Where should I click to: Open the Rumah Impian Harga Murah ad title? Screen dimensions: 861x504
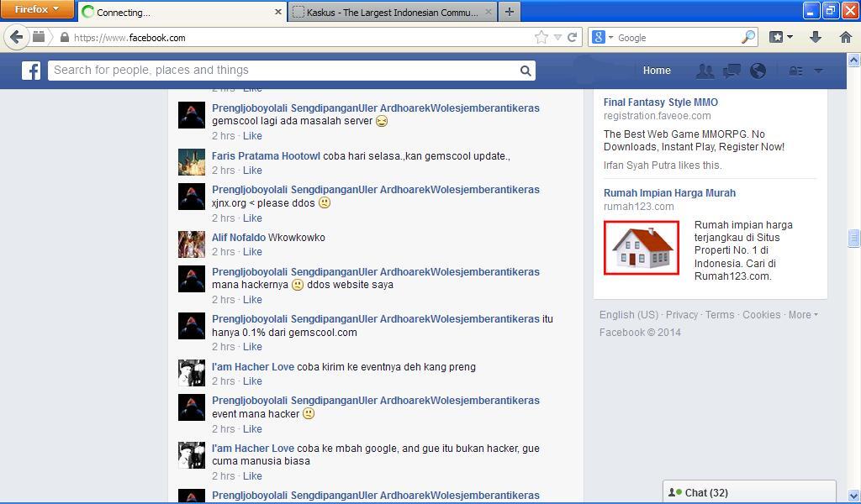click(669, 193)
